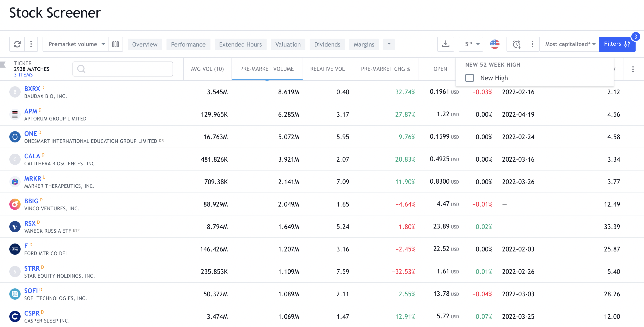Open the Extended Hours tab
This screenshot has width=644, height=327.
click(240, 44)
